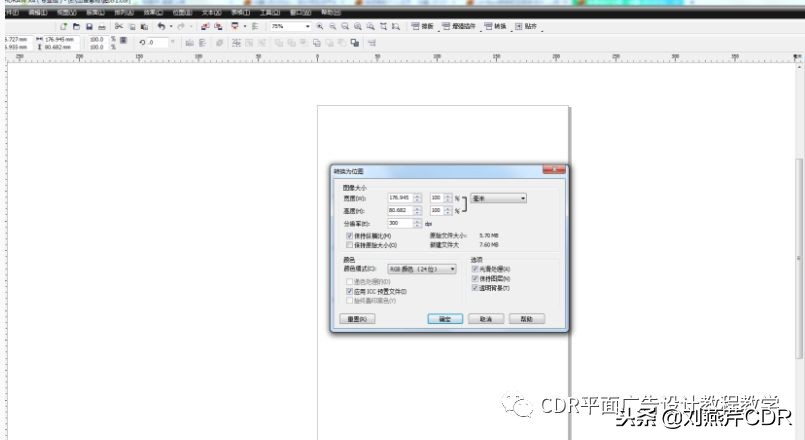Open the 位图 menu
The height and width of the screenshot is (440, 805).
(182, 12)
